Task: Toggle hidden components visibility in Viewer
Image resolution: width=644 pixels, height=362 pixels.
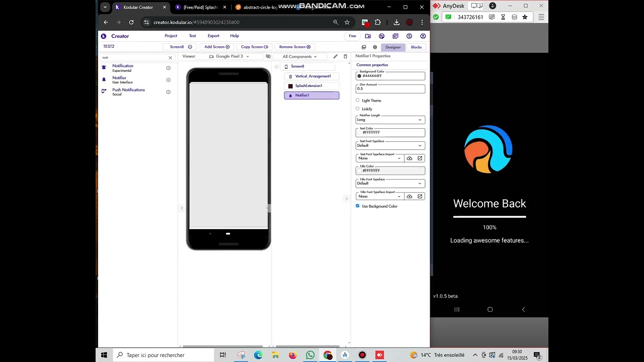Action: (268, 56)
